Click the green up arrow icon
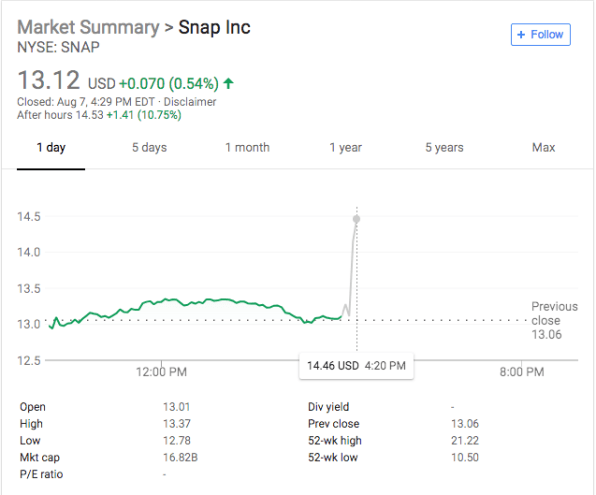The image size is (596, 495). 228,83
